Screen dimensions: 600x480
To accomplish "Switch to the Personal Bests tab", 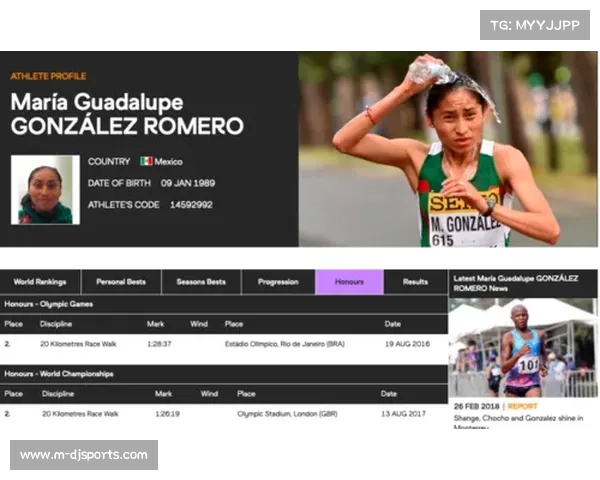I will click(x=120, y=282).
